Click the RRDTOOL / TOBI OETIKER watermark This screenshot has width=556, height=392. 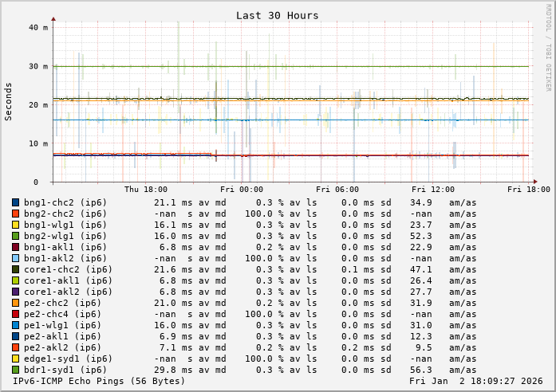pyautogui.click(x=548, y=46)
